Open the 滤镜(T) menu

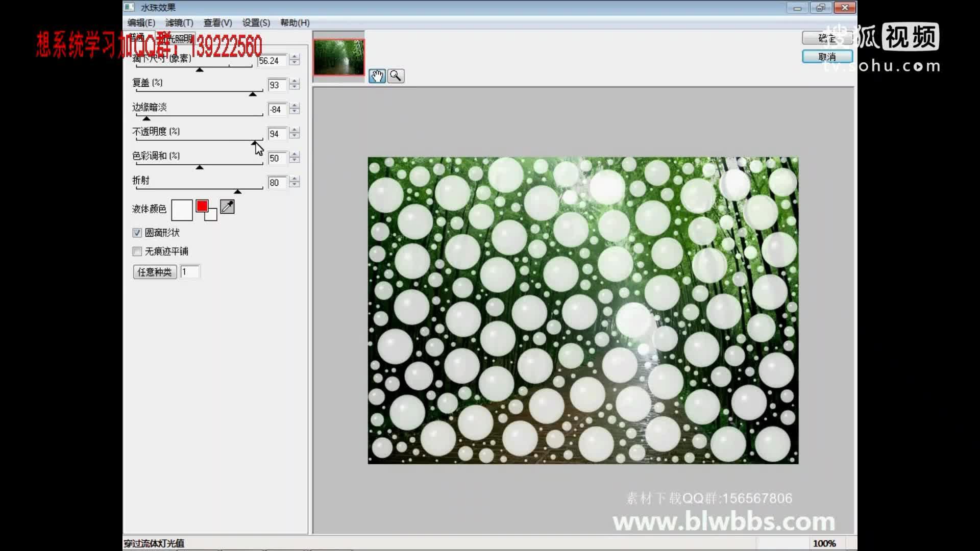point(179,23)
